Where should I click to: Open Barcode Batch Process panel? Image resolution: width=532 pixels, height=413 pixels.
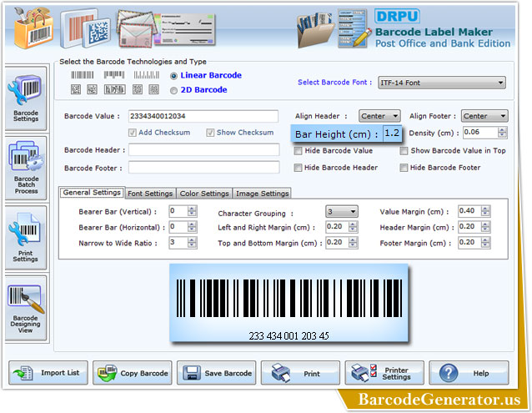(26, 167)
